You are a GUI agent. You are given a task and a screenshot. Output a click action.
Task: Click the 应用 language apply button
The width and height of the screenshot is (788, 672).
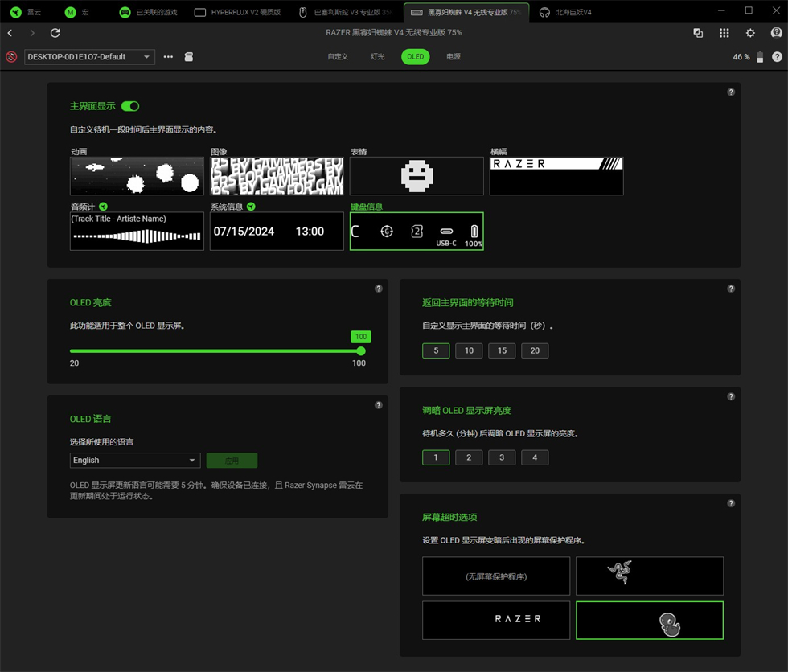tap(232, 460)
